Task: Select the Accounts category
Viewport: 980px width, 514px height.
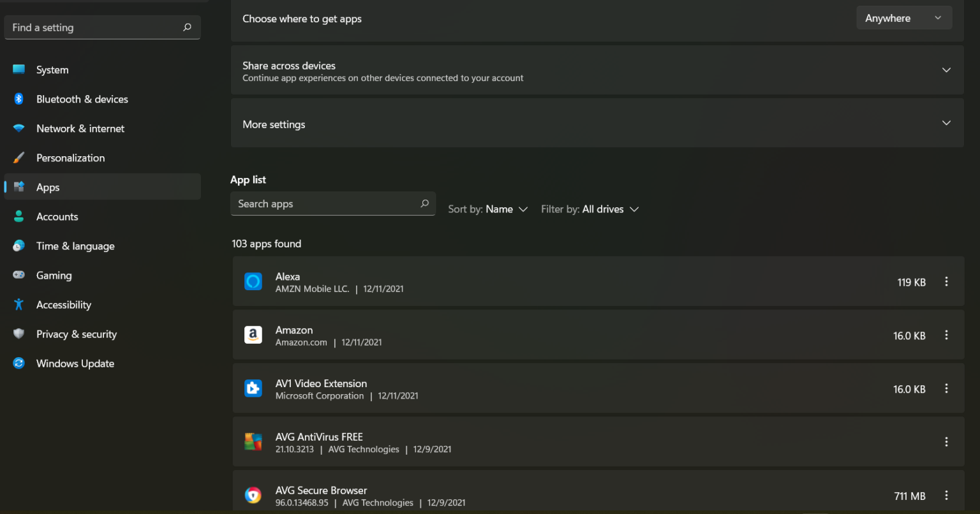Action: [102, 216]
